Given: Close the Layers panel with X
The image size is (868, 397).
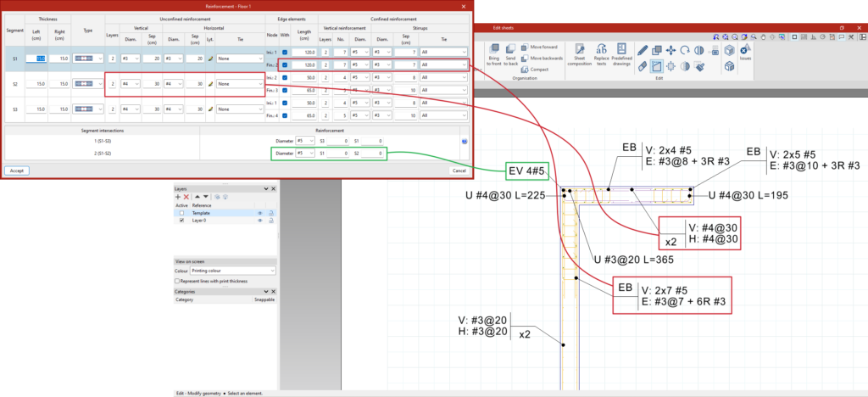Looking at the screenshot, I should click(273, 189).
